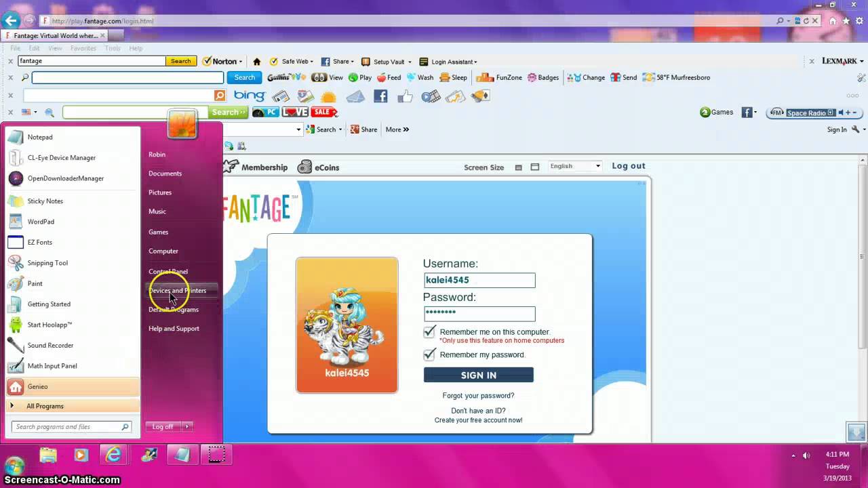Expand All Programs list
Viewport: 868px width, 488px height.
click(73, 406)
